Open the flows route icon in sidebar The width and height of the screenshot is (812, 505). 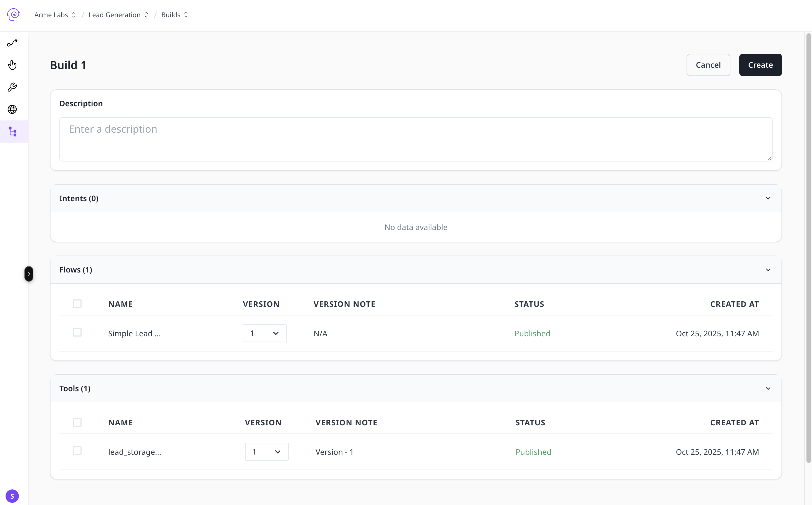coord(12,43)
